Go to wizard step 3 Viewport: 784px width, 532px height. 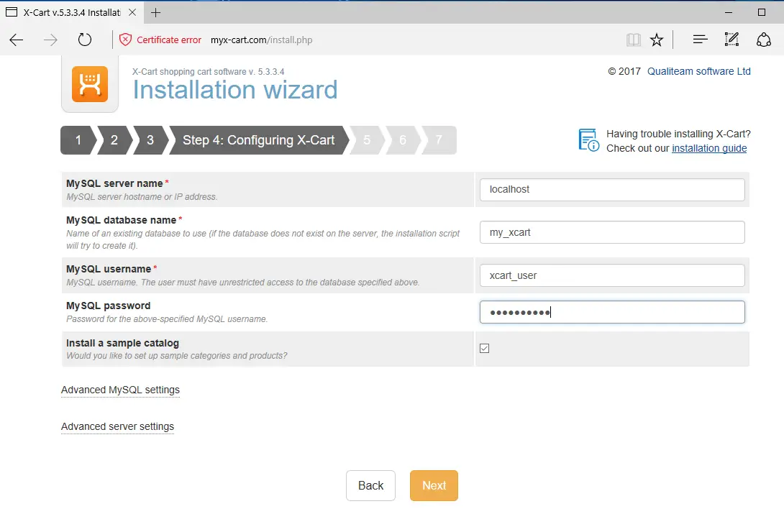(150, 140)
